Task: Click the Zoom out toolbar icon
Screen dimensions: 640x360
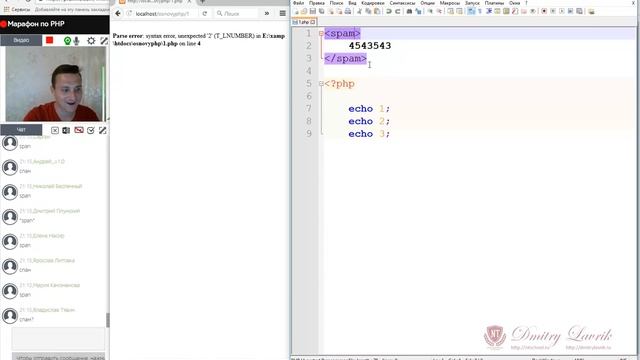Action: (x=439, y=11)
